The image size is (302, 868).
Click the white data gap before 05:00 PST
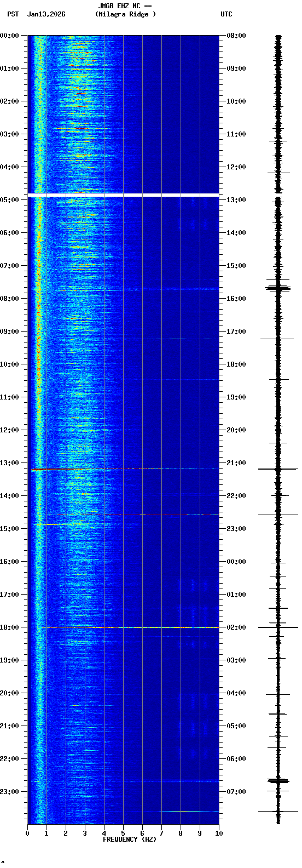[x=123, y=195]
